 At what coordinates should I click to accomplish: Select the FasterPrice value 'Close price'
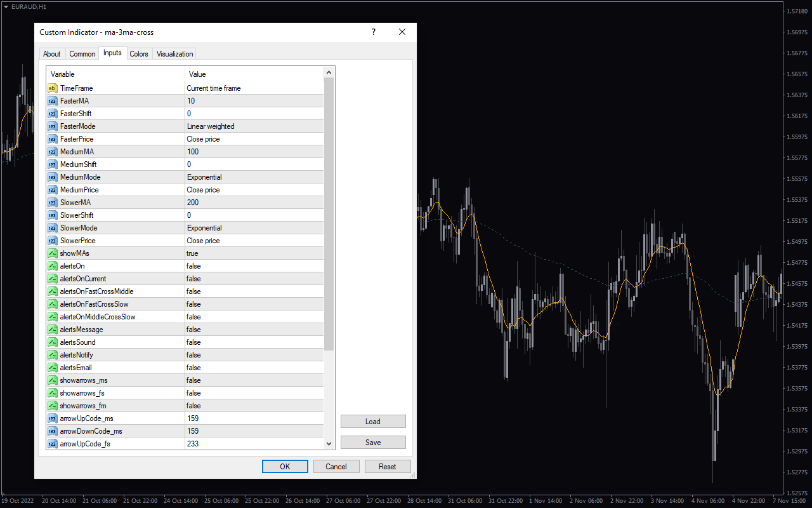(x=203, y=139)
